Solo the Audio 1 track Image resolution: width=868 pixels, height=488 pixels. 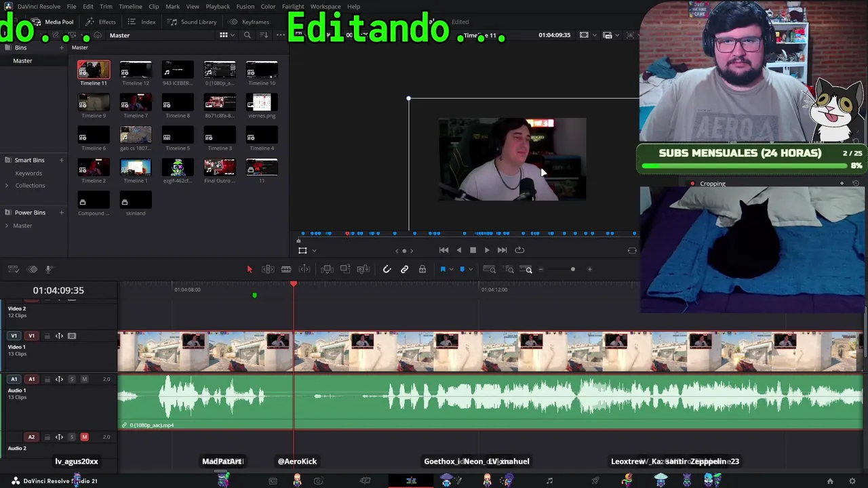pos(72,380)
